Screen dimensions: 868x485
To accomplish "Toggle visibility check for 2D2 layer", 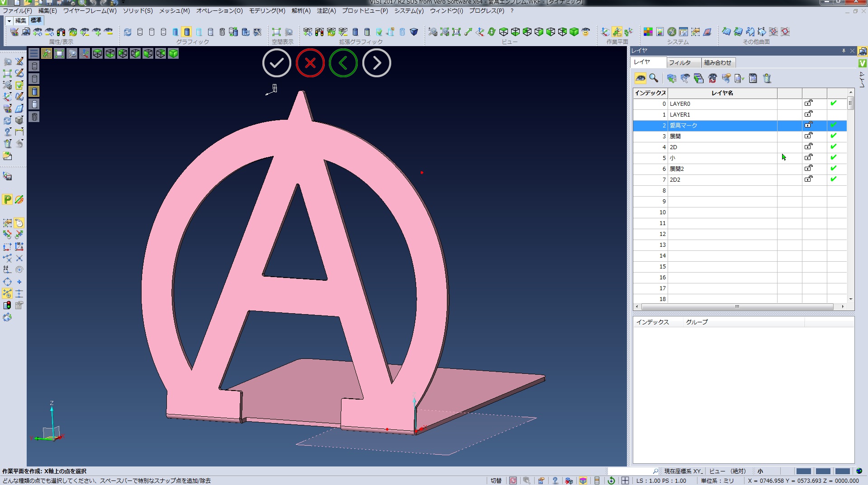I will click(x=833, y=179).
